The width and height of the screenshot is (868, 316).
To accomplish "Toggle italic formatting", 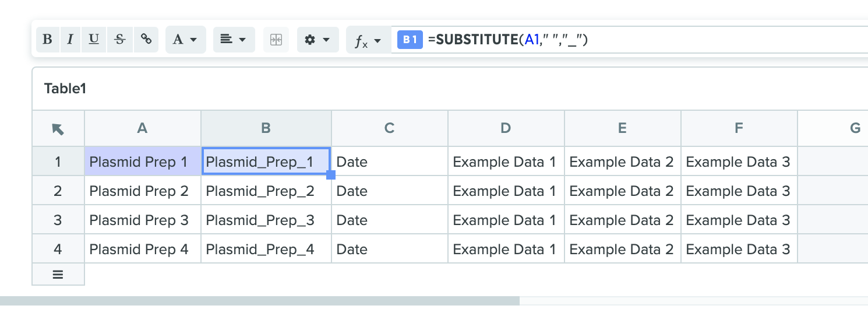I will 70,40.
